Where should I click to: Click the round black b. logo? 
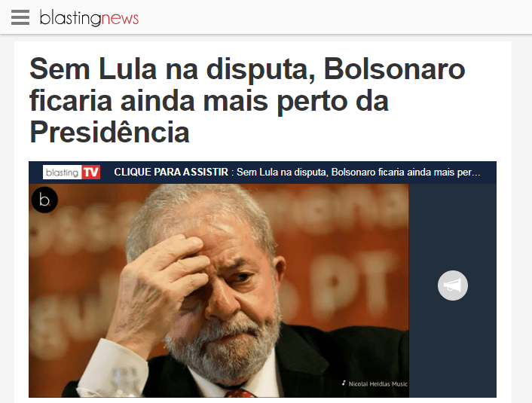coord(44,200)
